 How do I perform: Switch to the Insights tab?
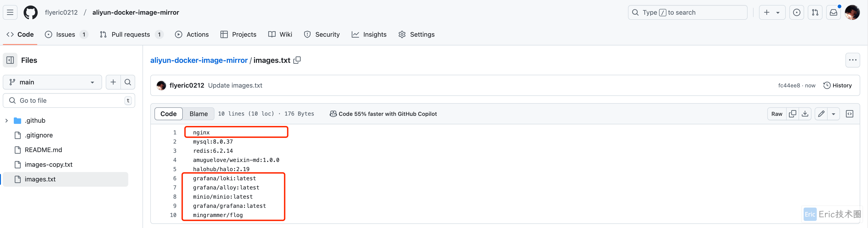click(x=369, y=34)
